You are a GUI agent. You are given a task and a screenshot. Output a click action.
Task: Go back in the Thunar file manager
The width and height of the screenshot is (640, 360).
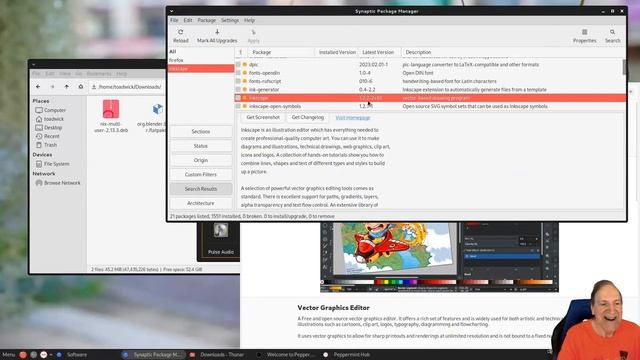point(38,87)
